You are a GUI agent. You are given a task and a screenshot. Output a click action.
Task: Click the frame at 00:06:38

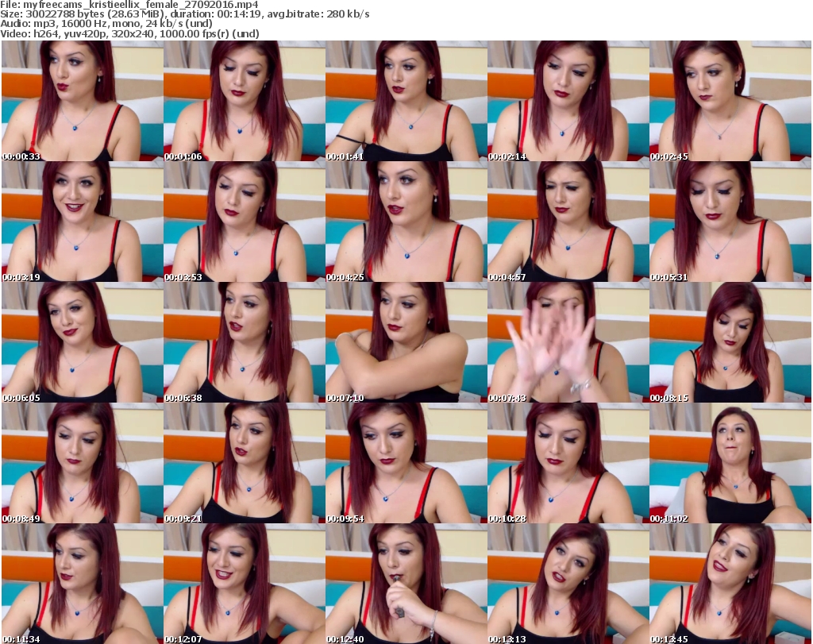(x=244, y=342)
